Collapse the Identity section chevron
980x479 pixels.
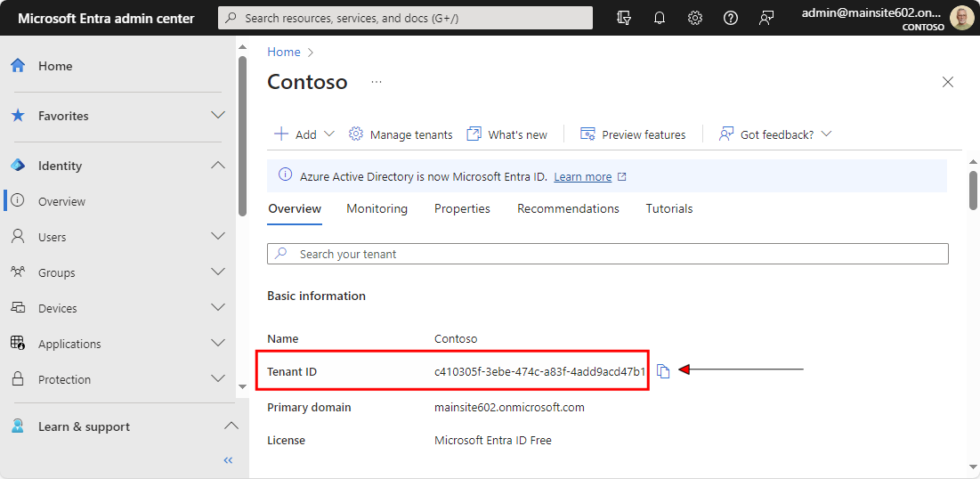coord(218,166)
